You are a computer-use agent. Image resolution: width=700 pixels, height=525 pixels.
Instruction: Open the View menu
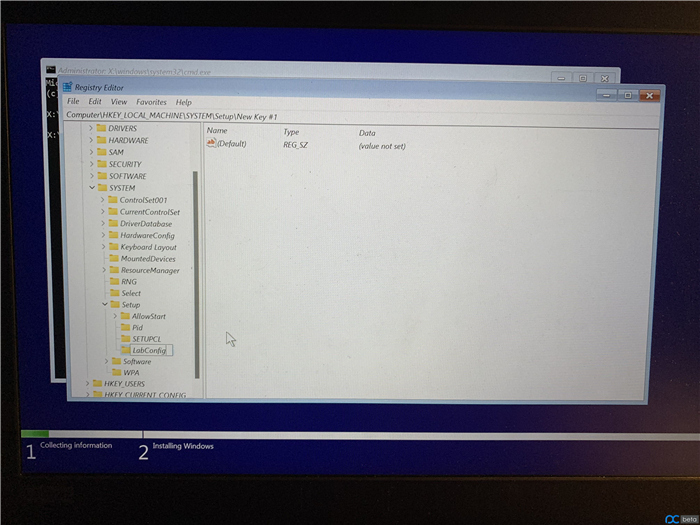(119, 102)
